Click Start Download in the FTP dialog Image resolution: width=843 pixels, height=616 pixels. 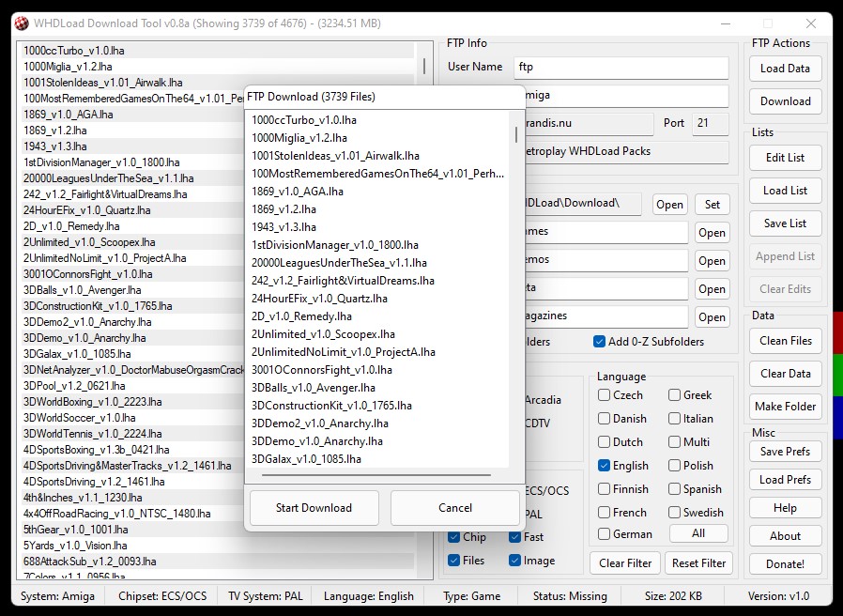(314, 508)
